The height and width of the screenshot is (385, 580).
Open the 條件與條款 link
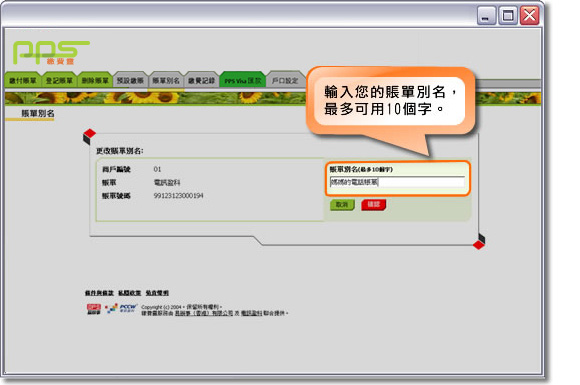point(99,293)
